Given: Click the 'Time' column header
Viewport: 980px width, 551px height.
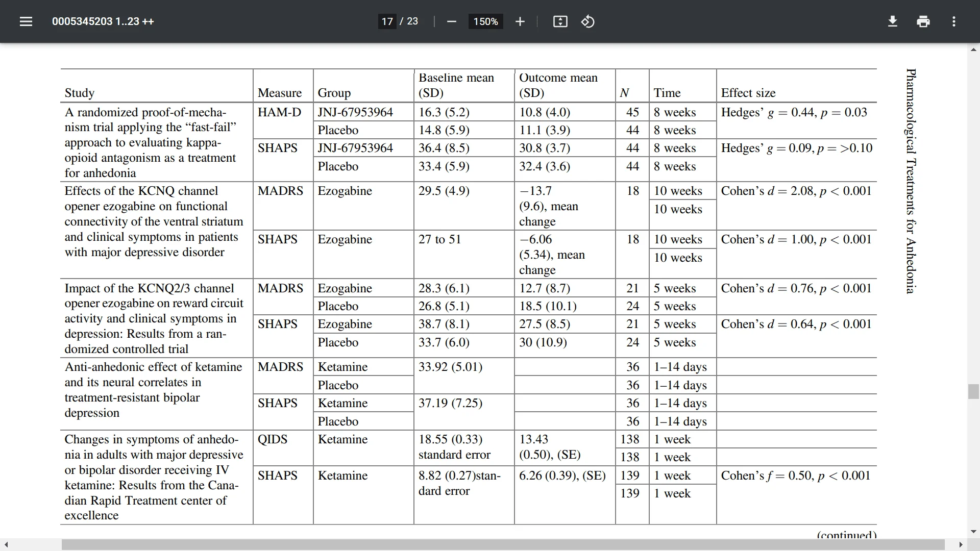Looking at the screenshot, I should coord(667,93).
